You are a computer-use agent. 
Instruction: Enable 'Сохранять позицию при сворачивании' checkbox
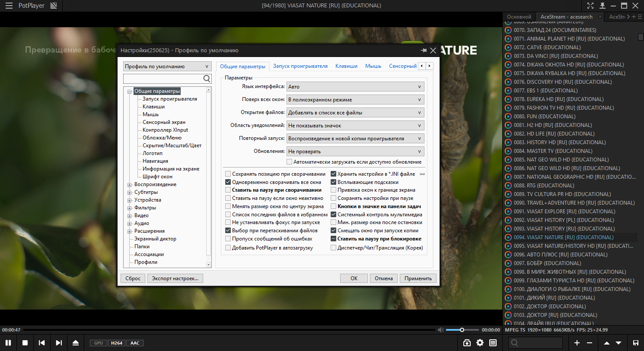coord(228,174)
